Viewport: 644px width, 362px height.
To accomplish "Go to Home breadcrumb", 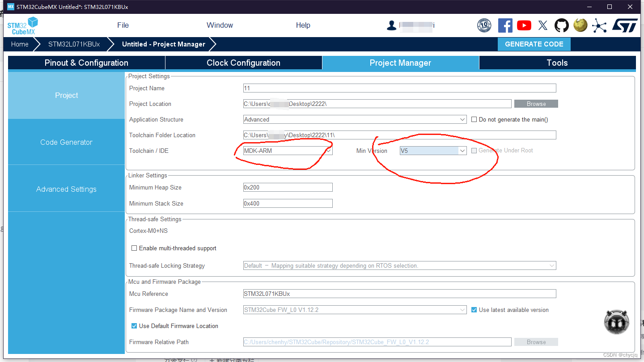I will pos(20,44).
